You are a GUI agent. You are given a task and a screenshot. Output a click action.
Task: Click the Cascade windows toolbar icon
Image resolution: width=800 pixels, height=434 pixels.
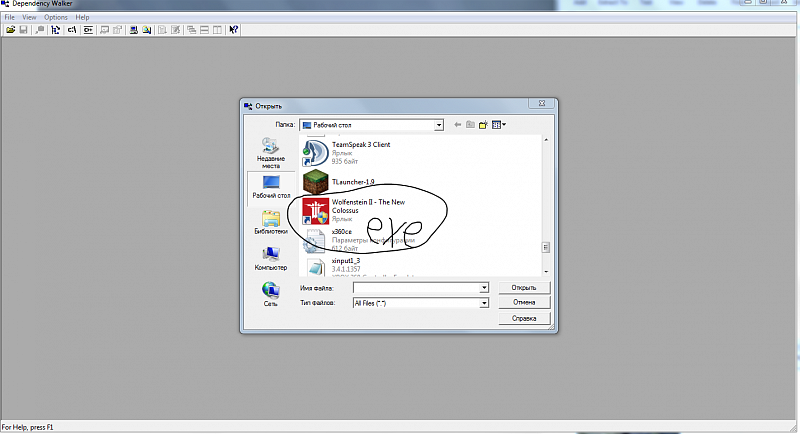click(x=192, y=30)
